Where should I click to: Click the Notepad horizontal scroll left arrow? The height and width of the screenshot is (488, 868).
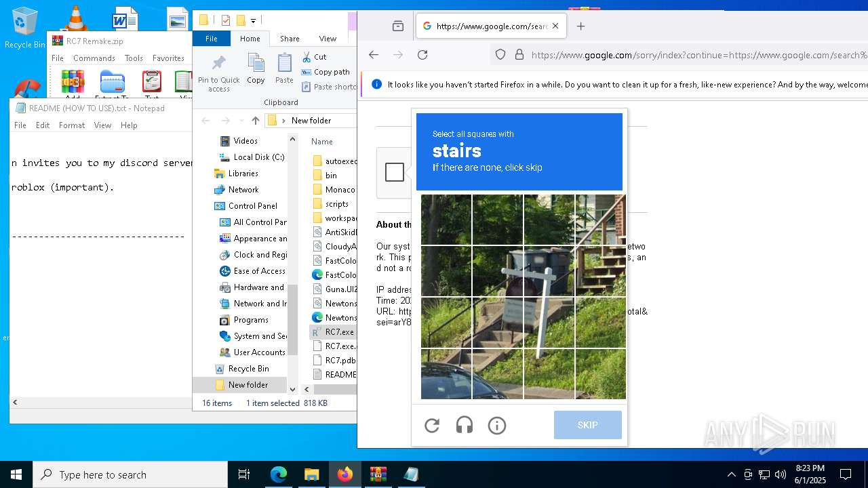tap(15, 402)
